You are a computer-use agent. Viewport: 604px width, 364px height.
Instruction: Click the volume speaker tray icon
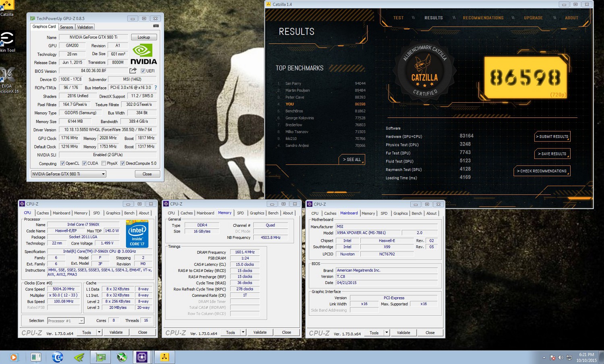point(561,358)
